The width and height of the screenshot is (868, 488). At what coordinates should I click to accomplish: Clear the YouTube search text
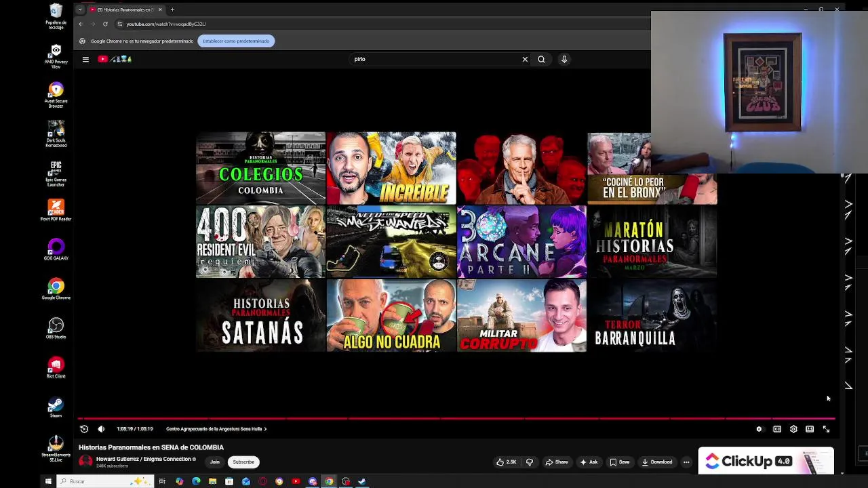(x=525, y=59)
